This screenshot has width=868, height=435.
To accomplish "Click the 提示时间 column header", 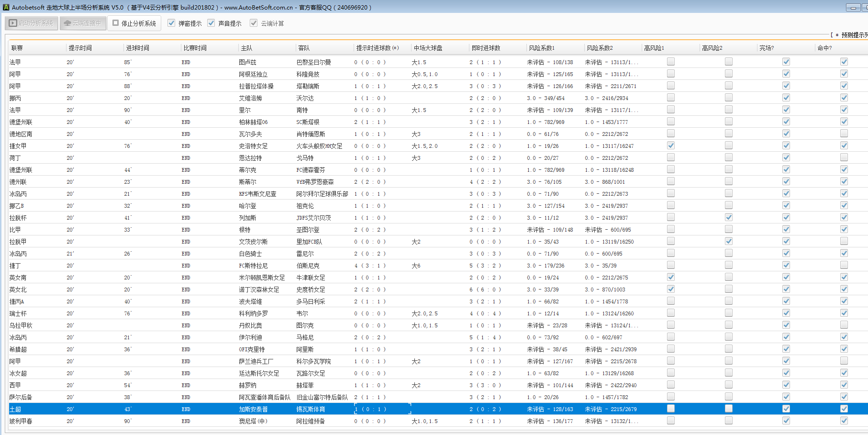I will (80, 48).
